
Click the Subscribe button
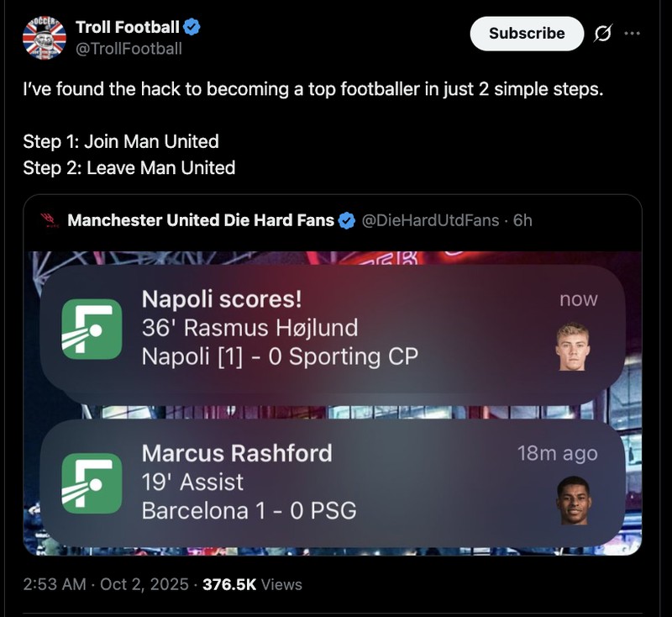click(x=527, y=34)
